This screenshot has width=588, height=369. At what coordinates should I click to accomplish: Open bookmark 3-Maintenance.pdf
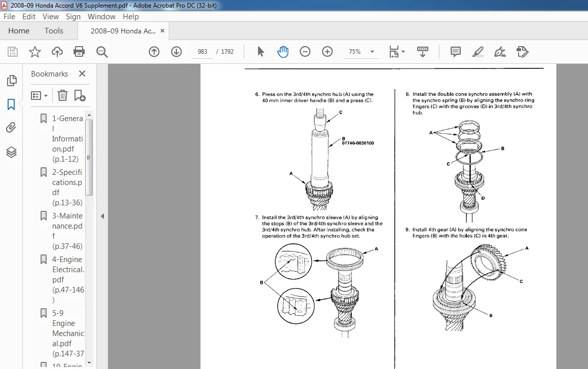tap(67, 231)
